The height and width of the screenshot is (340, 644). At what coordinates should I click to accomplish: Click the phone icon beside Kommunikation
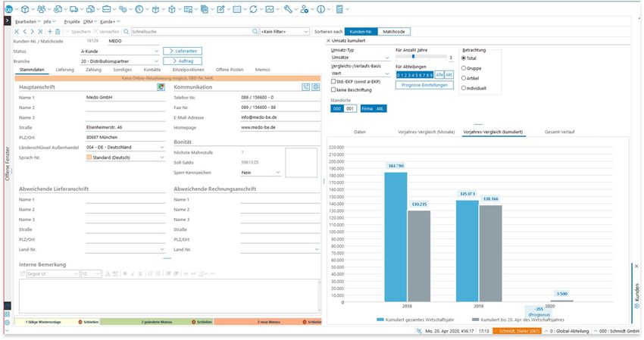point(306,87)
